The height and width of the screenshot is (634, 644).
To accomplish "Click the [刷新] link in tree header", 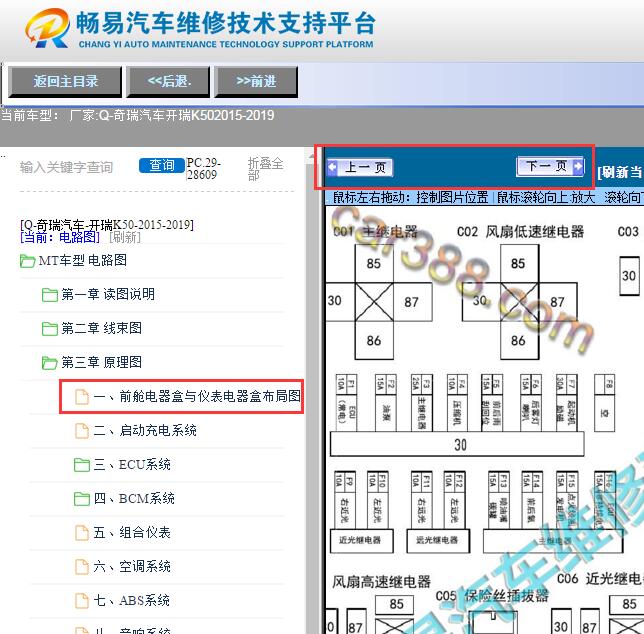I will [x=125, y=237].
